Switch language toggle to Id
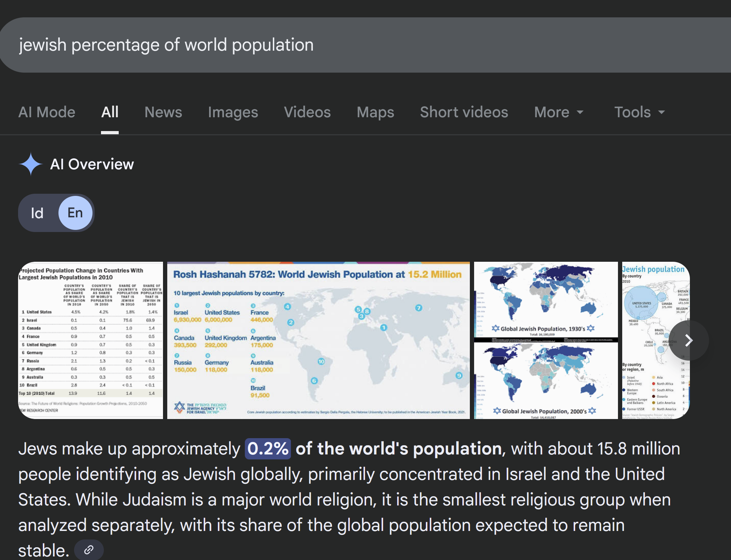Image resolution: width=731 pixels, height=560 pixels. pos(38,213)
